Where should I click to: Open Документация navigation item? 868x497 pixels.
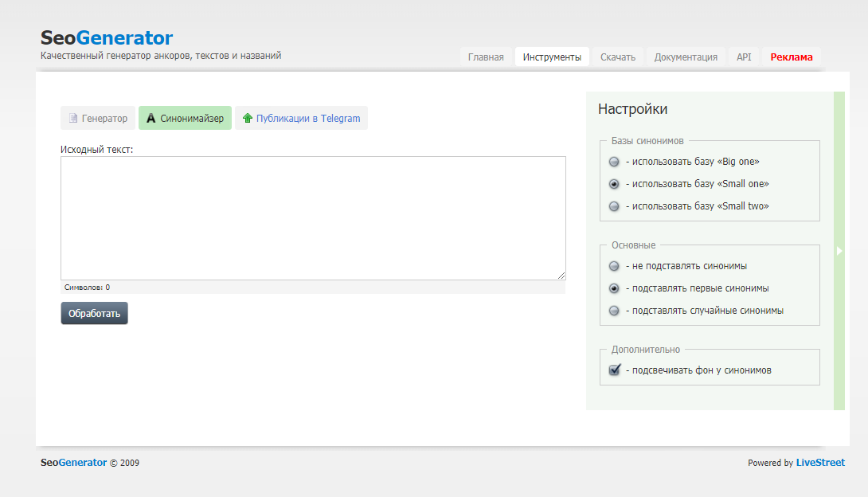(x=686, y=57)
